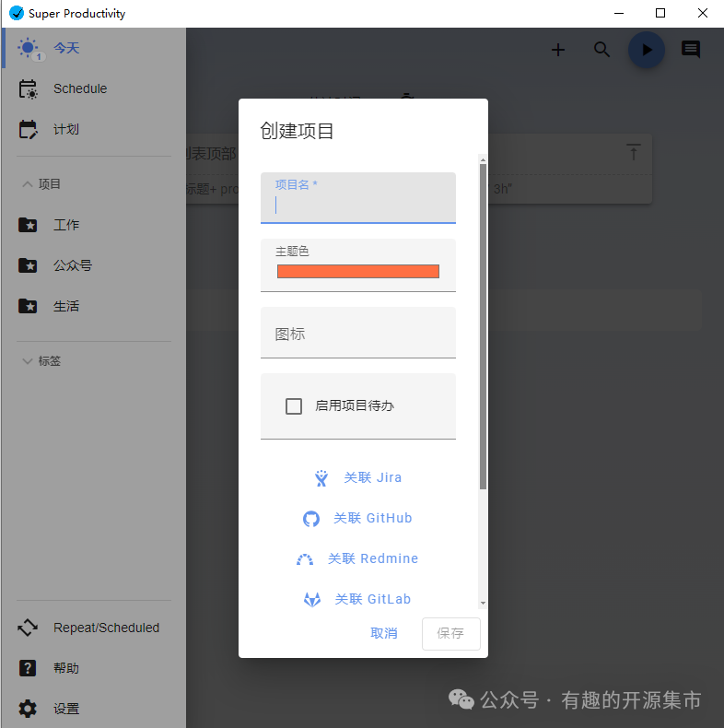Open the 主题色 orange color swatch
The image size is (724, 728).
click(x=358, y=271)
